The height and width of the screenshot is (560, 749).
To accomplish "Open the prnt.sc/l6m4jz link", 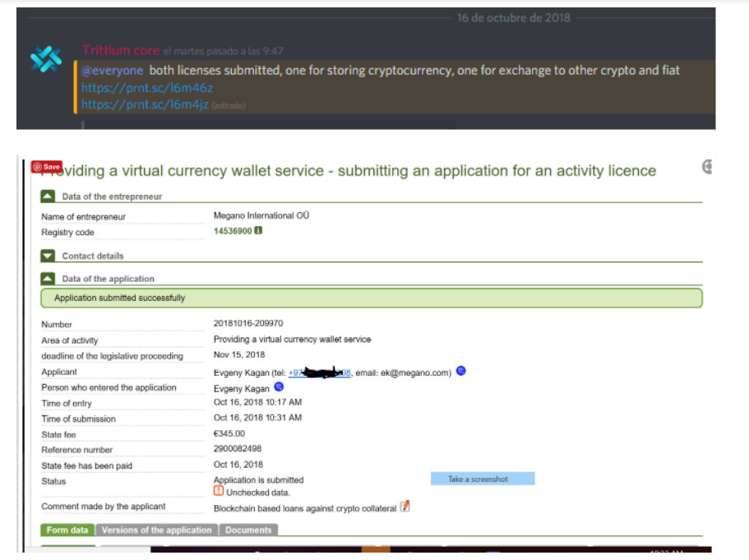I will (x=145, y=104).
